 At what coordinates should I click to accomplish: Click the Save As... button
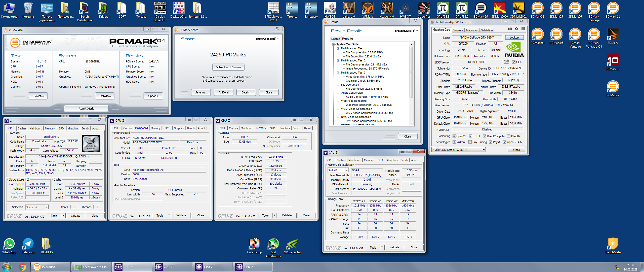click(x=202, y=92)
